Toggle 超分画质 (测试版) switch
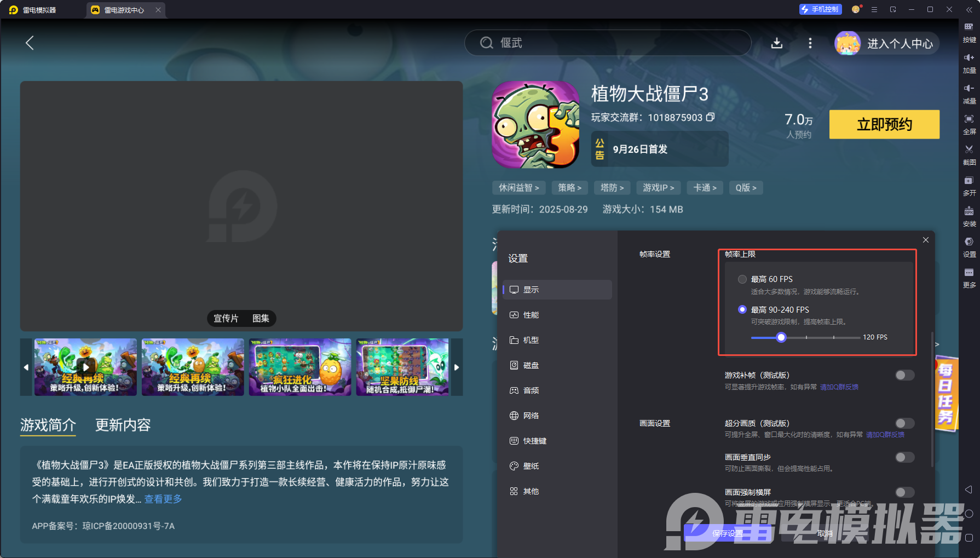The height and width of the screenshot is (558, 980). coord(904,423)
